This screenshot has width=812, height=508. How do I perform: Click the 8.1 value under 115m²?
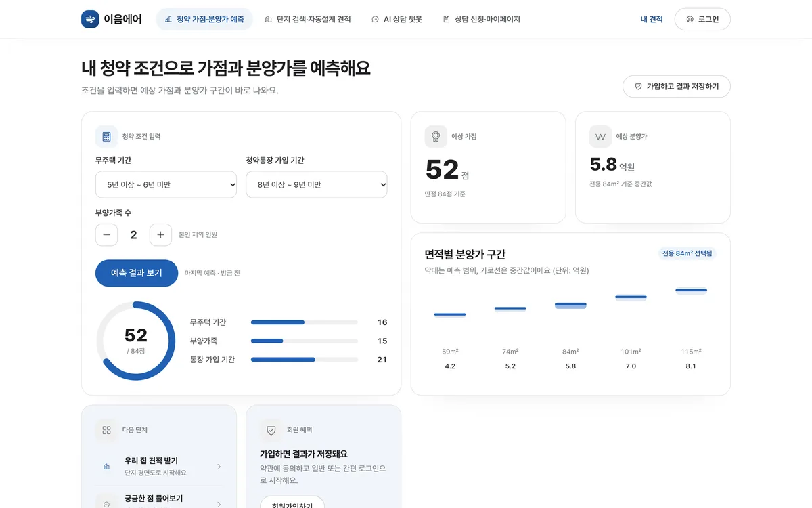click(x=691, y=366)
